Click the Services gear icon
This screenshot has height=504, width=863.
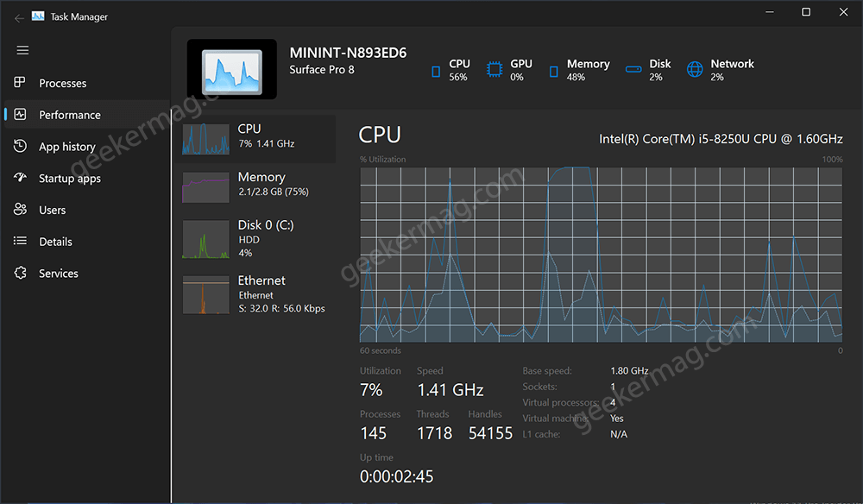tap(20, 273)
